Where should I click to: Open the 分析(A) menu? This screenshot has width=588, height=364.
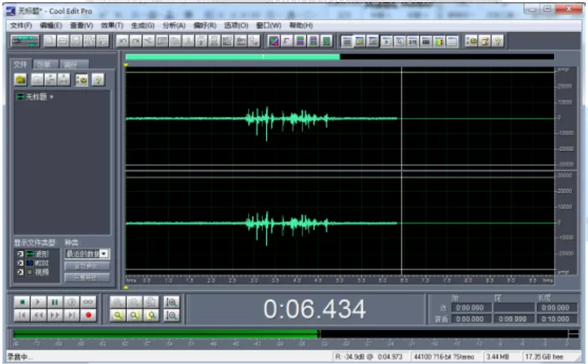point(174,26)
